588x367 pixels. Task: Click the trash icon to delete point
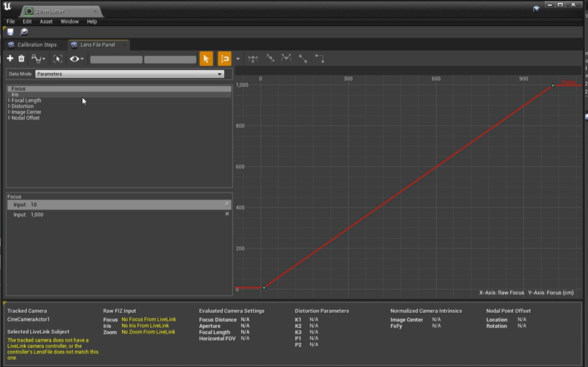tap(21, 59)
